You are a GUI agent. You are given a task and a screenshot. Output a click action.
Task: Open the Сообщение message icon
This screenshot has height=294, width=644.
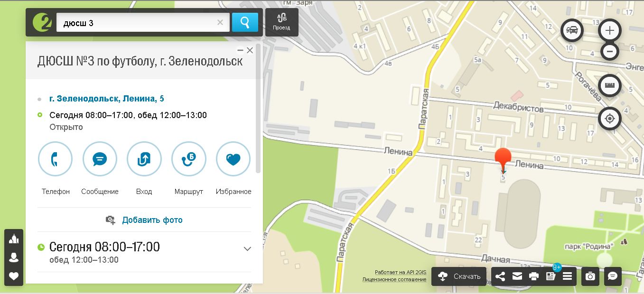100,159
